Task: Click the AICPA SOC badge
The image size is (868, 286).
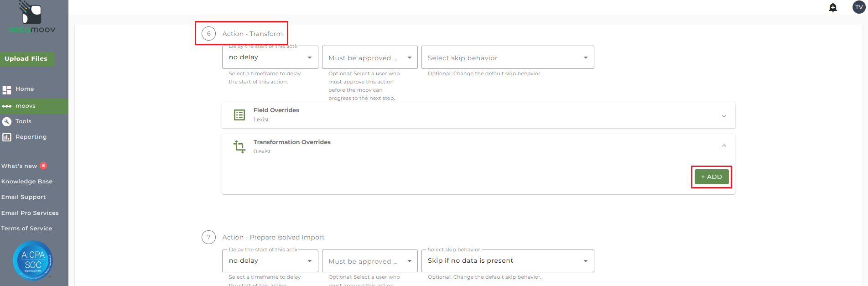Action: click(x=33, y=260)
